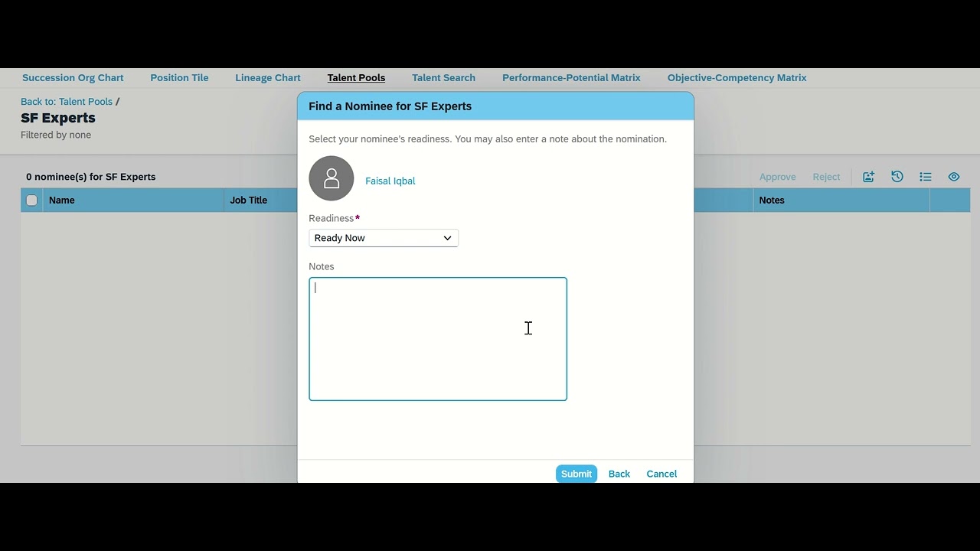Click the 'Filtered by none' text

pyautogui.click(x=56, y=135)
